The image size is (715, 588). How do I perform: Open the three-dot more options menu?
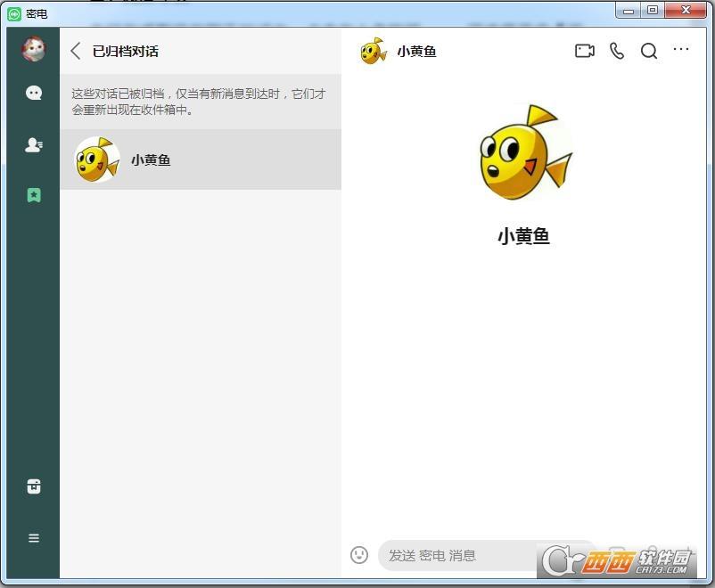(x=681, y=50)
